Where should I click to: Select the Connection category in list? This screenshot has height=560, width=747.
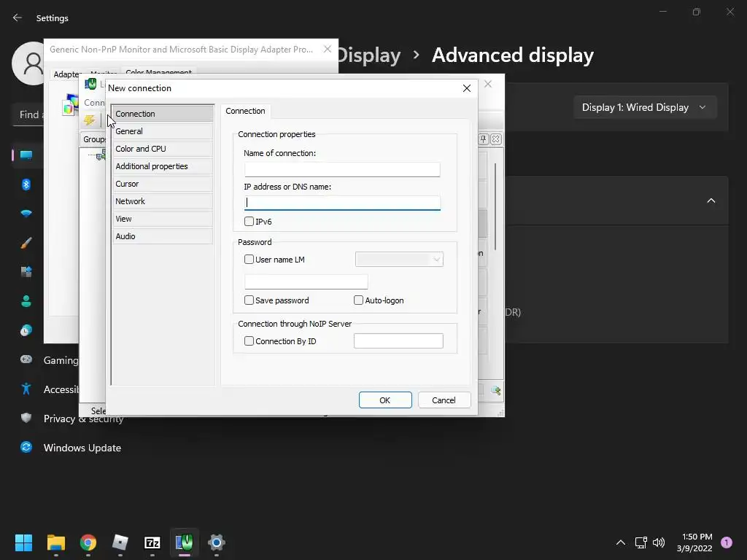[163, 114]
